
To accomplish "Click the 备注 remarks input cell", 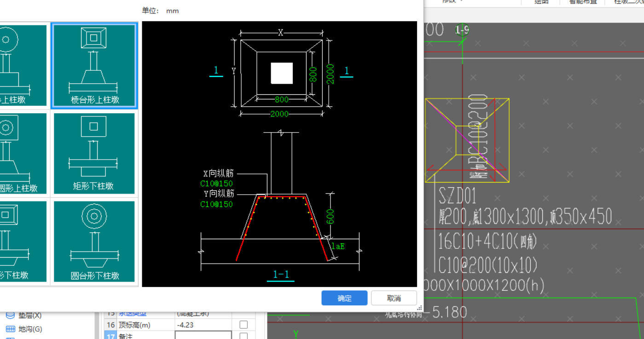I will [x=203, y=335].
